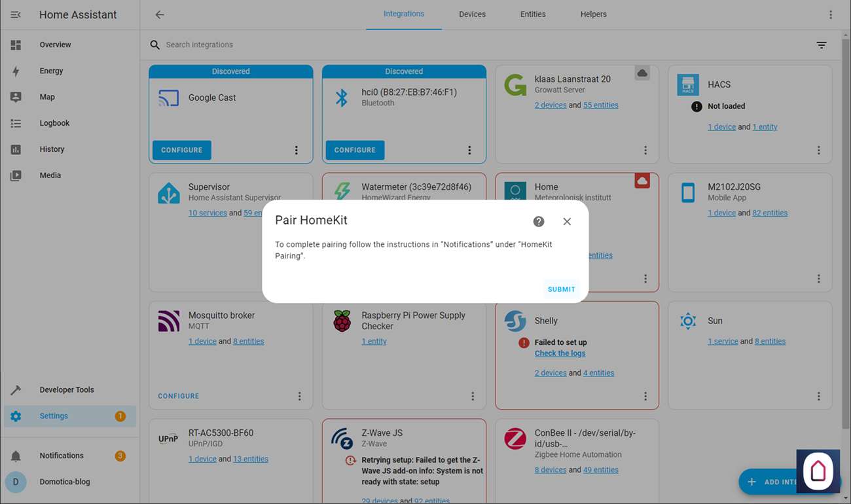The image size is (851, 504).
Task: Click the Mosquitto broker MQTT icon
Action: pos(169,321)
